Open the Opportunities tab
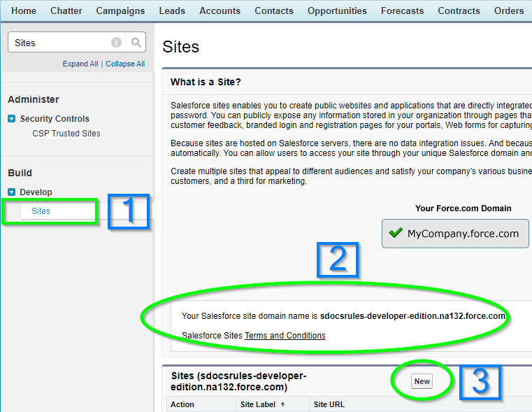 337,11
